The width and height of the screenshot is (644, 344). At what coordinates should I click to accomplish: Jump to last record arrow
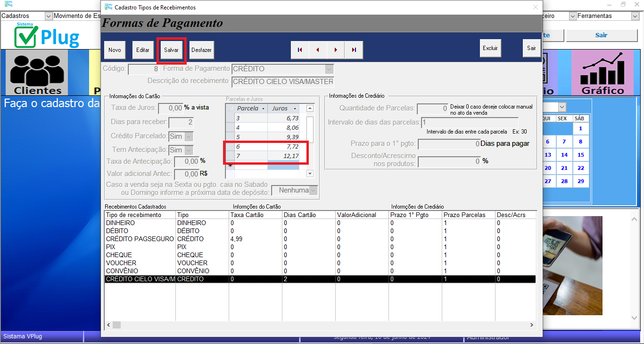click(x=354, y=50)
